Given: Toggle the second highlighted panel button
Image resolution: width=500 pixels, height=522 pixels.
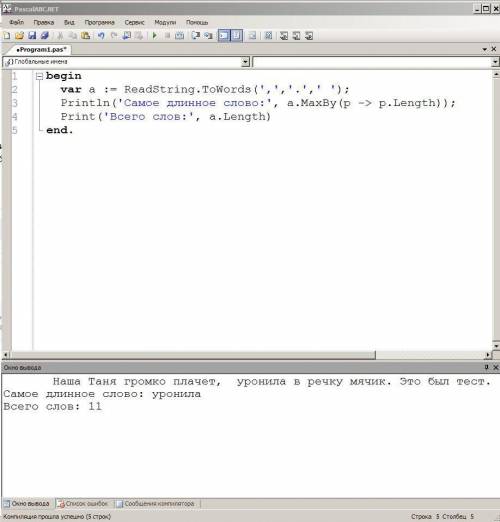Looking at the screenshot, I should tap(236, 35).
